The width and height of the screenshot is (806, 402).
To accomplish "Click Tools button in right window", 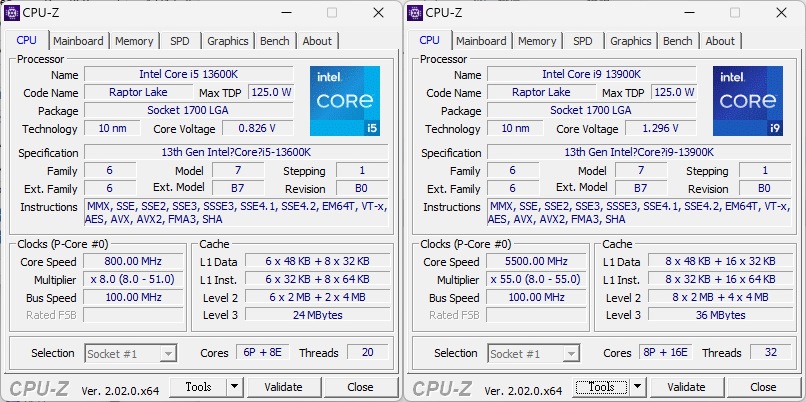I will pyautogui.click(x=601, y=387).
